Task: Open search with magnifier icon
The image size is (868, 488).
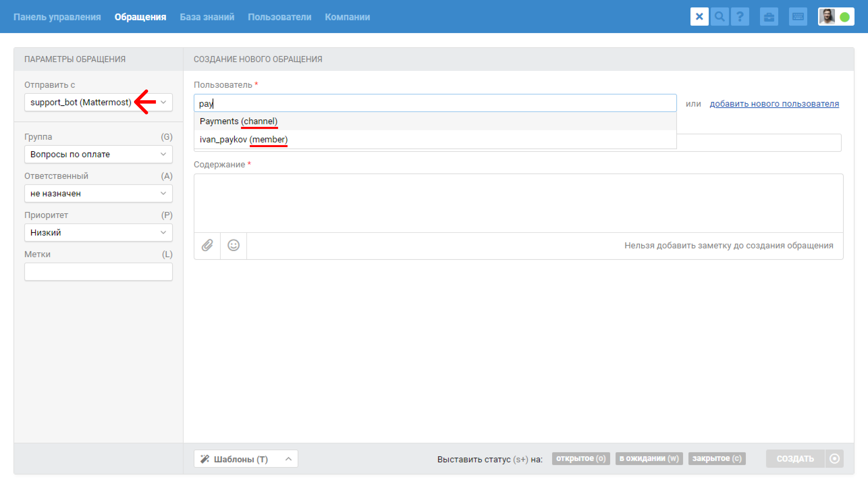Action: pos(720,17)
